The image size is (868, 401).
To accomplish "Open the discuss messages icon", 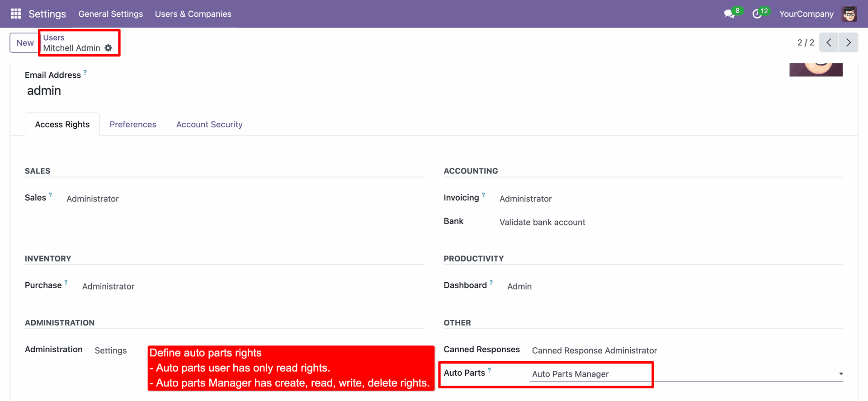I will click(x=729, y=14).
